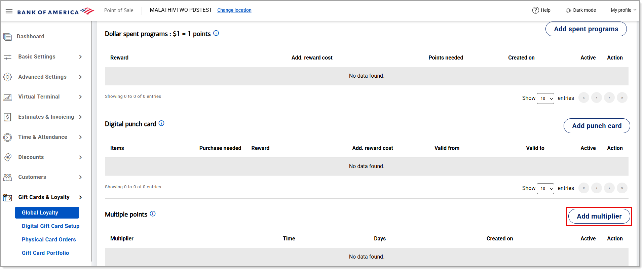
Task: Expand Advanced Settings chevron
Action: tap(80, 77)
